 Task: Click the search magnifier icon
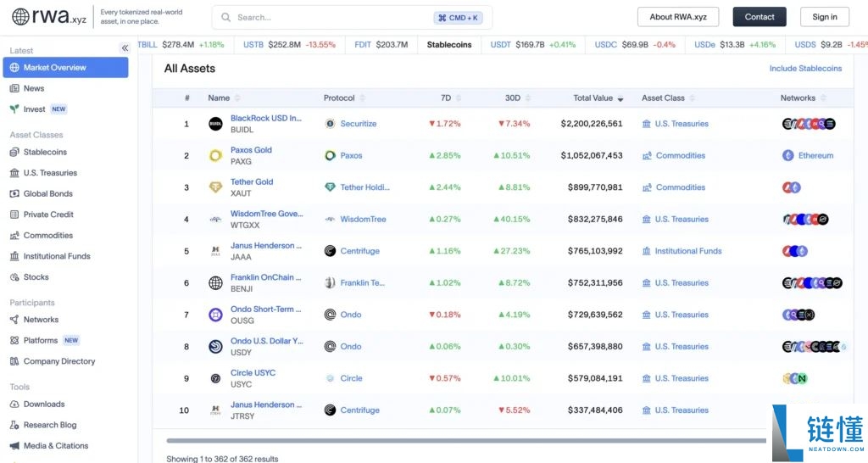225,17
